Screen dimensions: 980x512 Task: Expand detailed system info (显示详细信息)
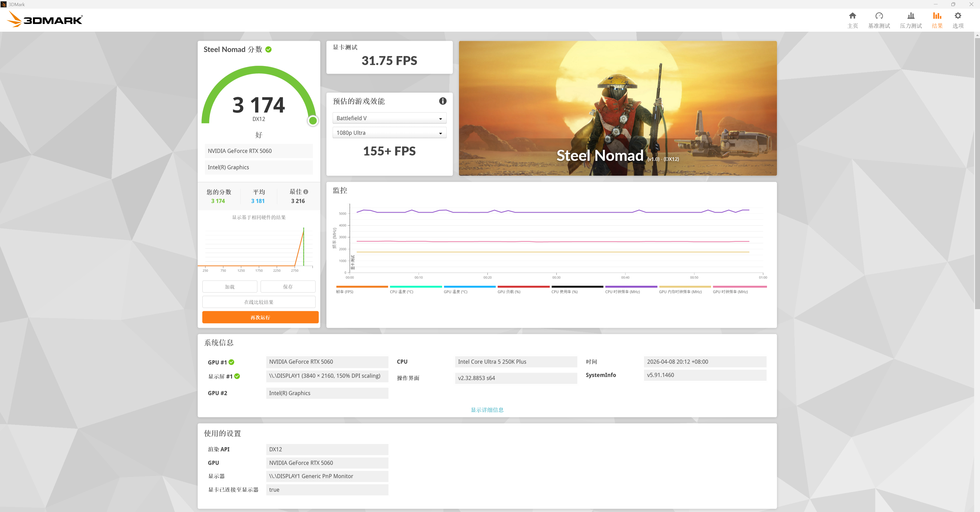click(x=487, y=410)
